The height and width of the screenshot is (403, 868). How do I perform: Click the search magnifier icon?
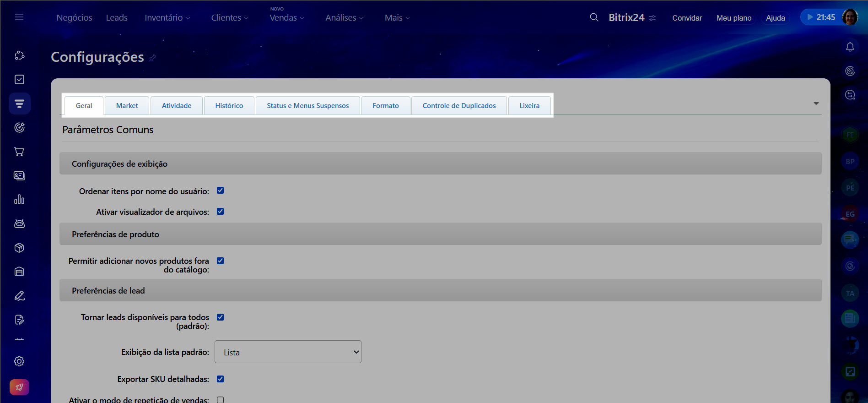coord(594,17)
